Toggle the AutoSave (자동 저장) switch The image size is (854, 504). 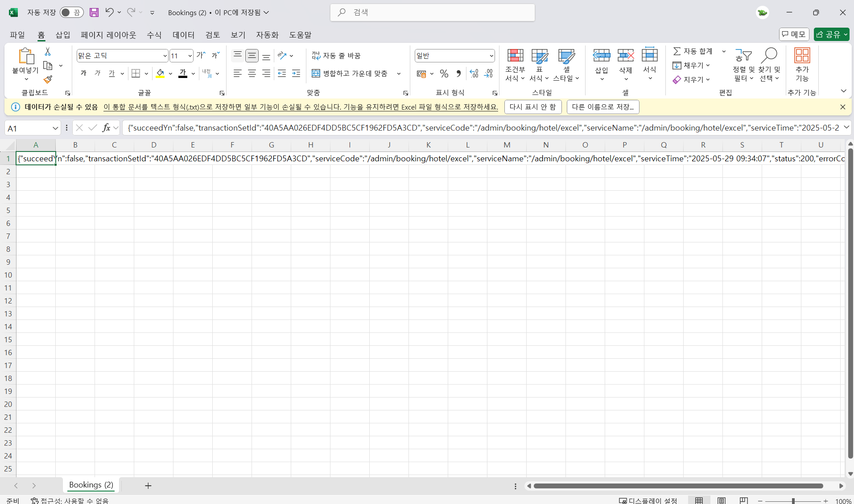click(71, 12)
